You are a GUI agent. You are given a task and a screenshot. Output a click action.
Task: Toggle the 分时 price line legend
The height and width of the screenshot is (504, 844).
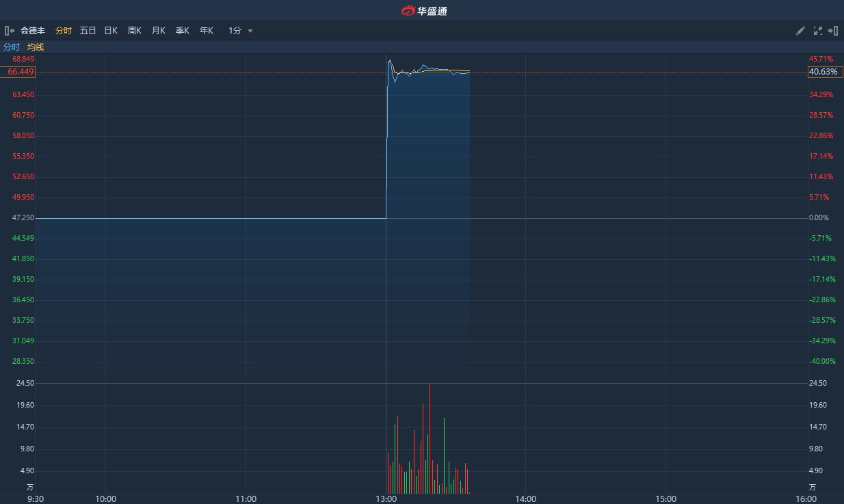(12, 47)
